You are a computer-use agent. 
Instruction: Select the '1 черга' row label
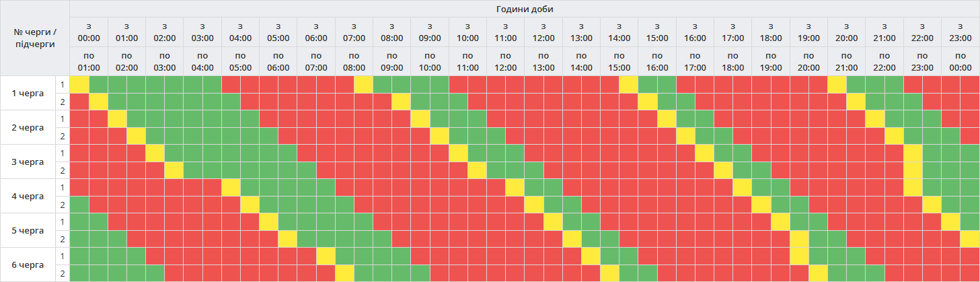pyautogui.click(x=28, y=93)
